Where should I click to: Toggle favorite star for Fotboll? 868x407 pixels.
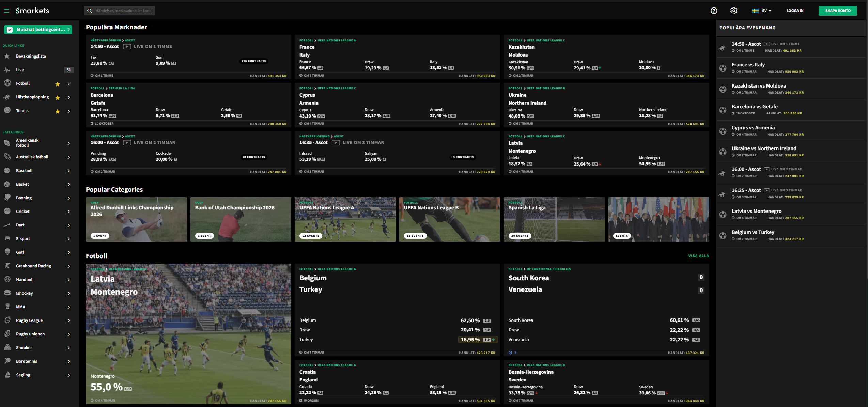click(58, 84)
